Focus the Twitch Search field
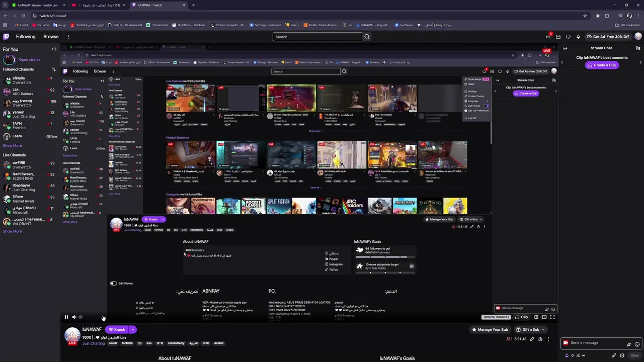Image resolution: width=644 pixels, height=362 pixels. [x=317, y=37]
